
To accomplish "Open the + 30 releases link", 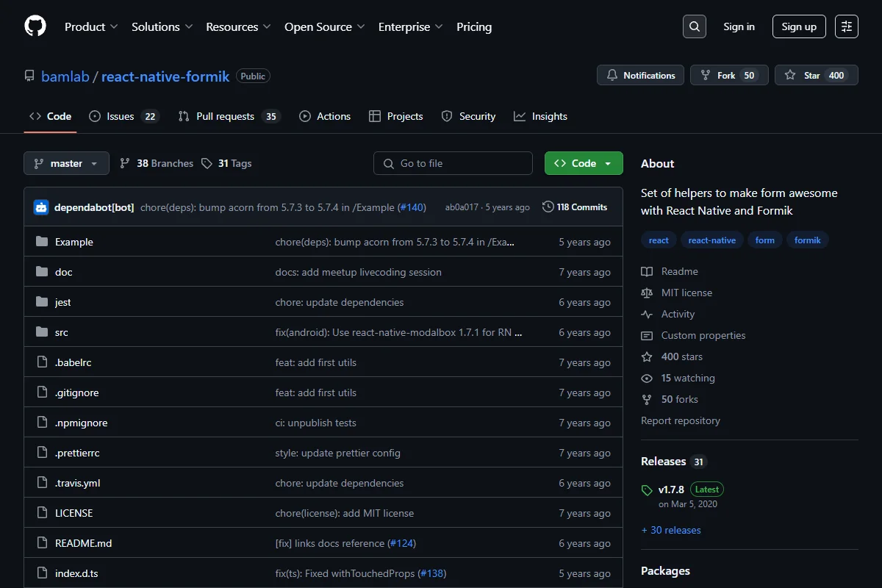I will point(671,530).
